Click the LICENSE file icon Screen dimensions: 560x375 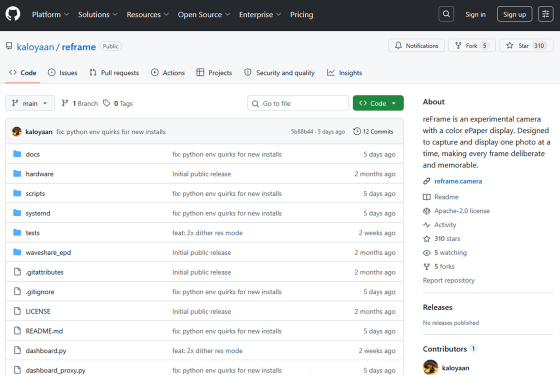17,311
